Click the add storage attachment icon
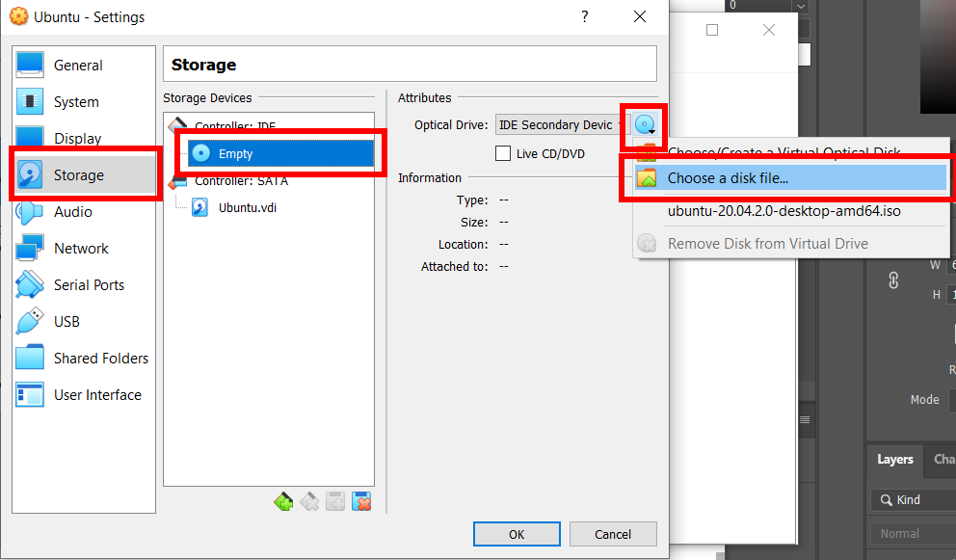Viewport: 956px width, 560px height. pos(335,501)
